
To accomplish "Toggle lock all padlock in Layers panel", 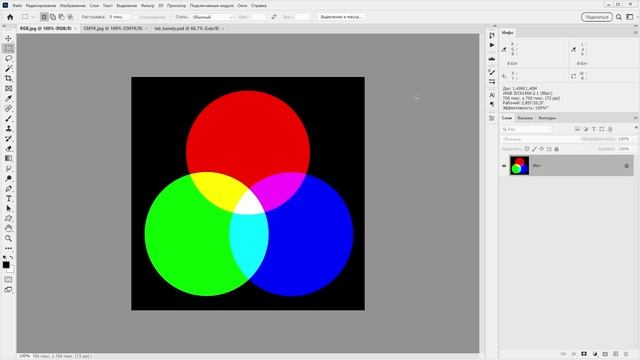I will tap(556, 149).
